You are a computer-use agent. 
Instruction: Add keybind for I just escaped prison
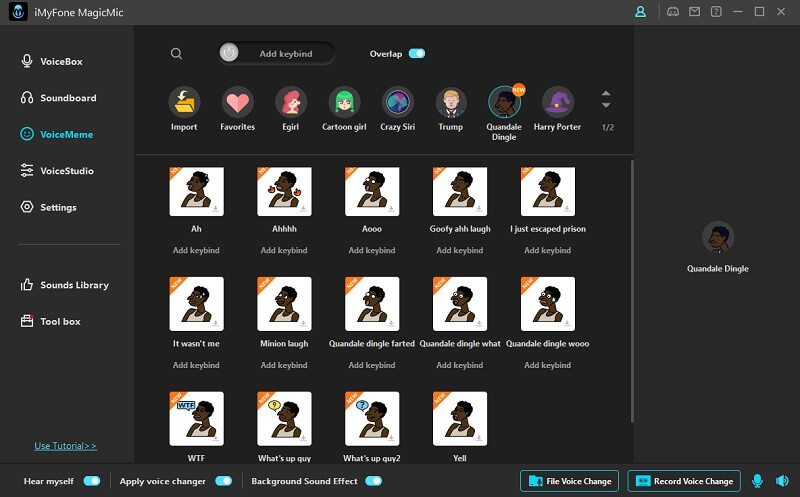click(547, 250)
